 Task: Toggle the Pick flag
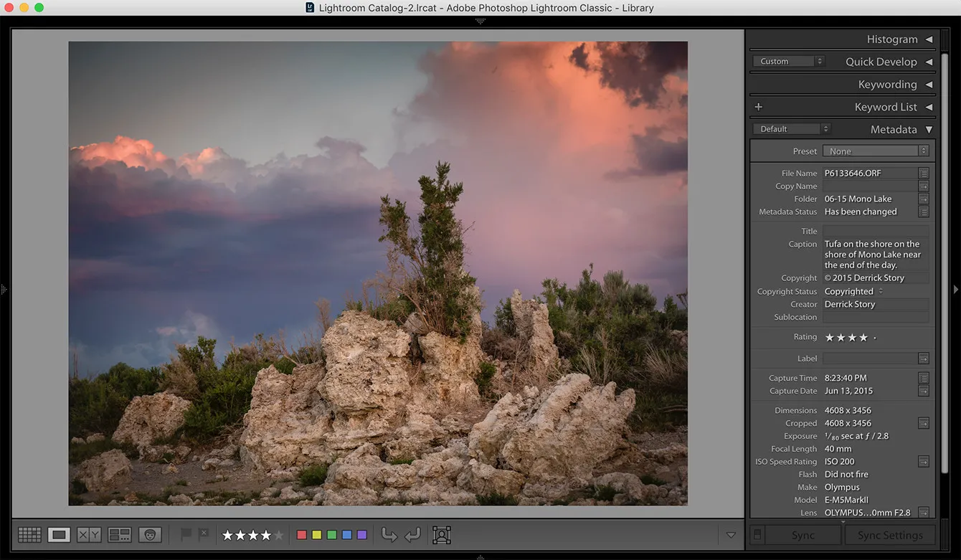coord(186,534)
